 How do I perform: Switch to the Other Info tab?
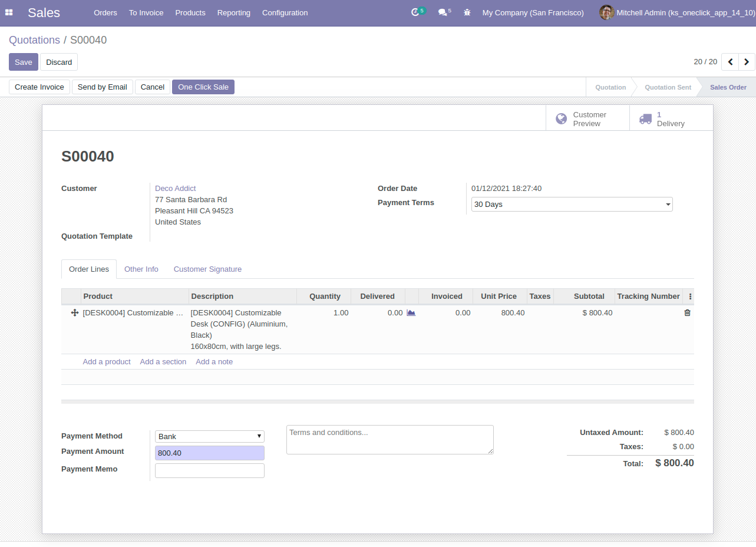pyautogui.click(x=141, y=269)
